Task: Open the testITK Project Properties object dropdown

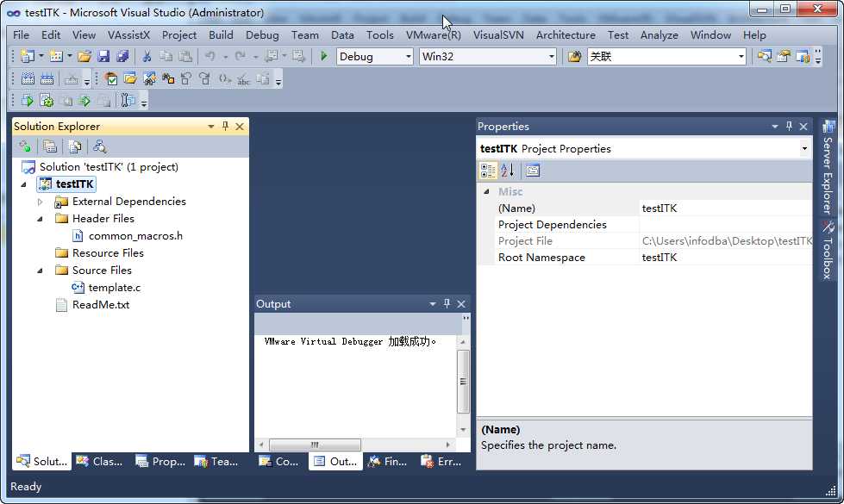Action: point(804,148)
